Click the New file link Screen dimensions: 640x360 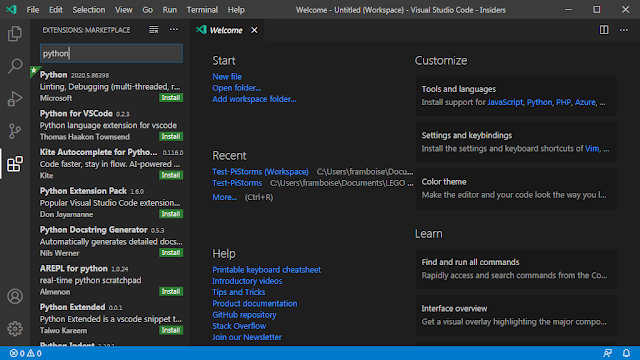coord(227,77)
